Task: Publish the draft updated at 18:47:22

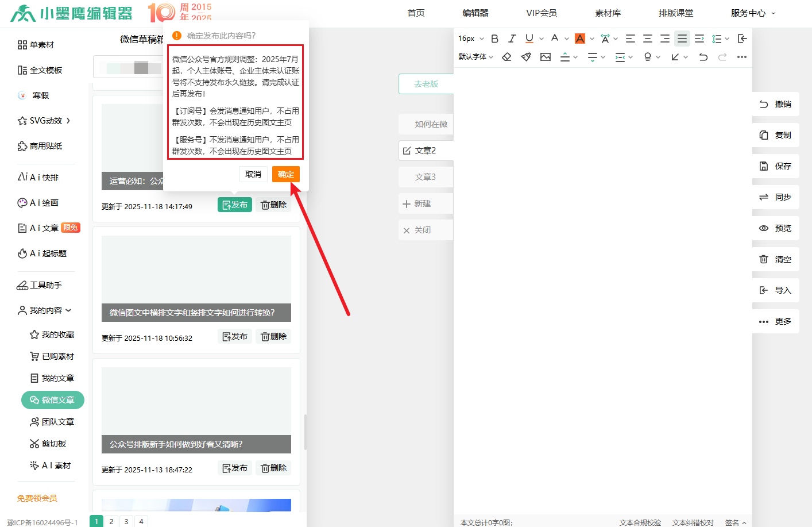Action: coord(235,468)
